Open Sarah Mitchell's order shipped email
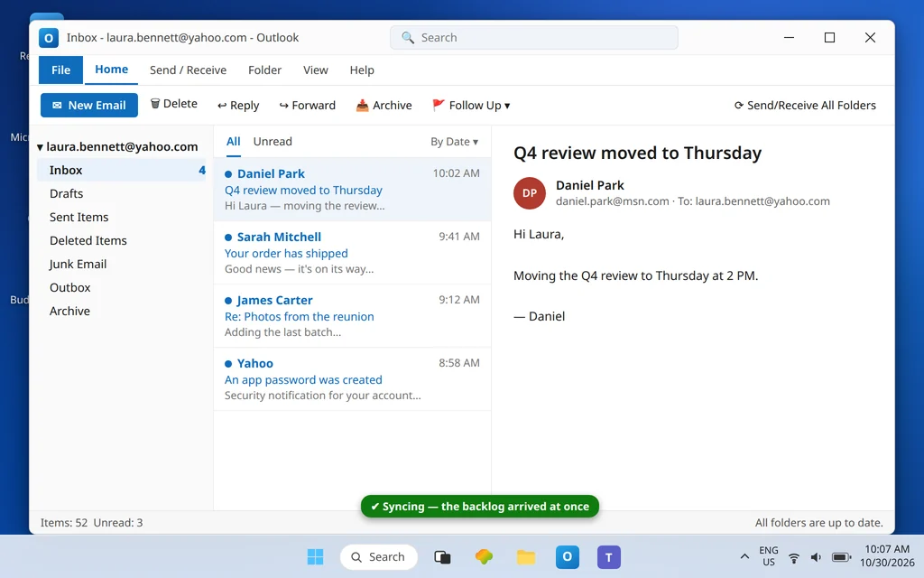Viewport: 924px width, 578px height. coord(353,253)
